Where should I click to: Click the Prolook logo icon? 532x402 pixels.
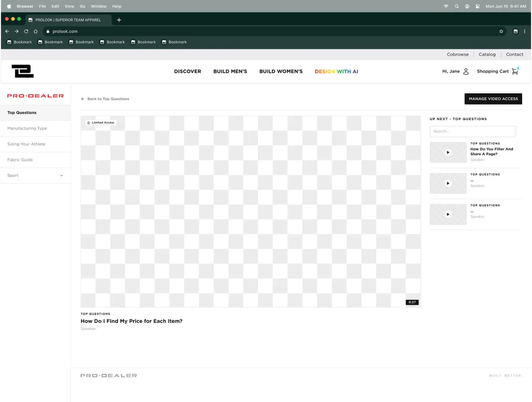click(x=22, y=71)
